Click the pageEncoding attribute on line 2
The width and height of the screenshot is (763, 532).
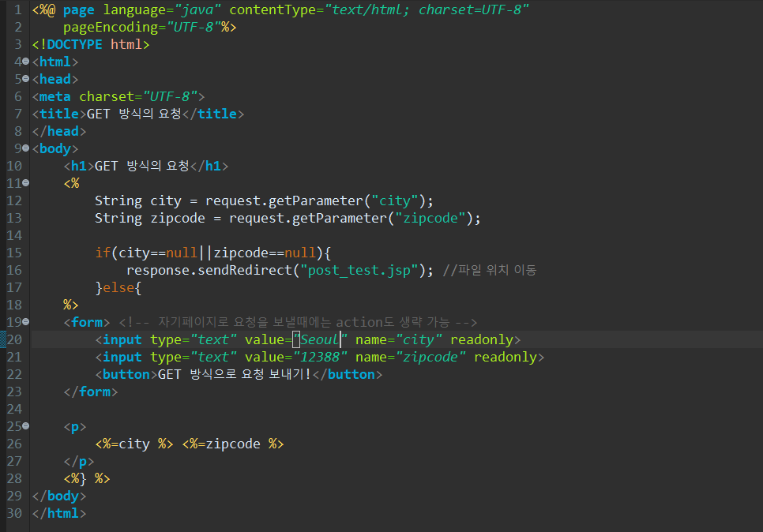(x=115, y=28)
